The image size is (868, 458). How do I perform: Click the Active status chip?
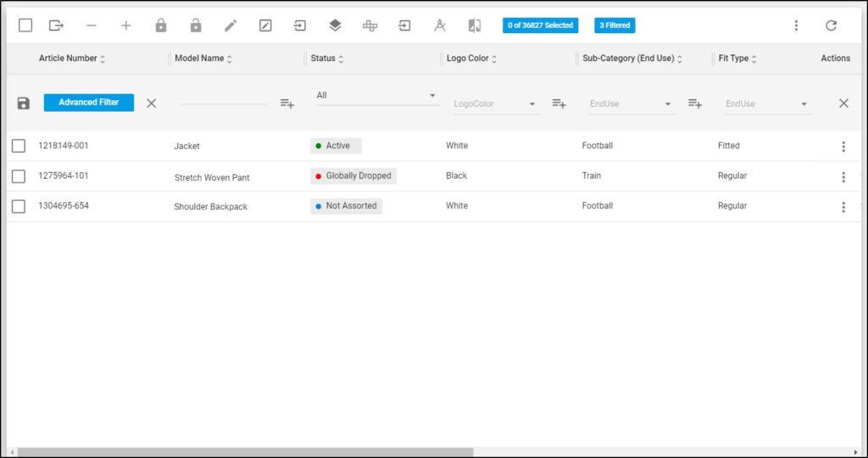336,146
